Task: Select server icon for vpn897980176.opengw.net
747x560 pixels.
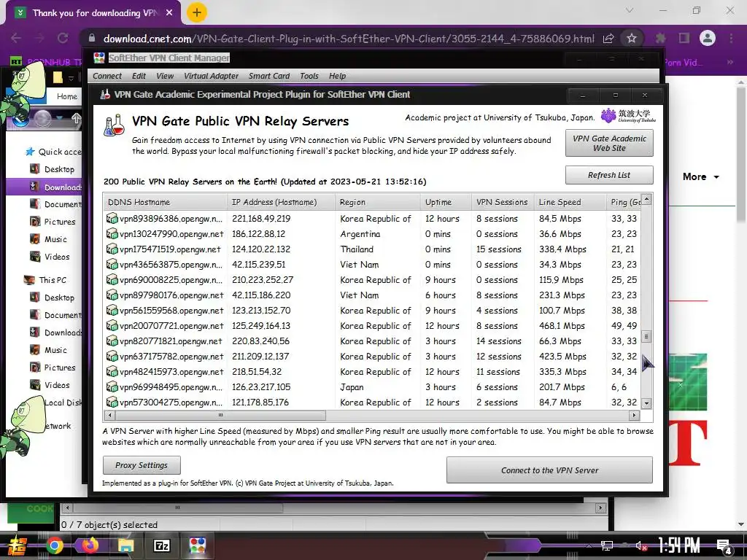Action: click(112, 295)
